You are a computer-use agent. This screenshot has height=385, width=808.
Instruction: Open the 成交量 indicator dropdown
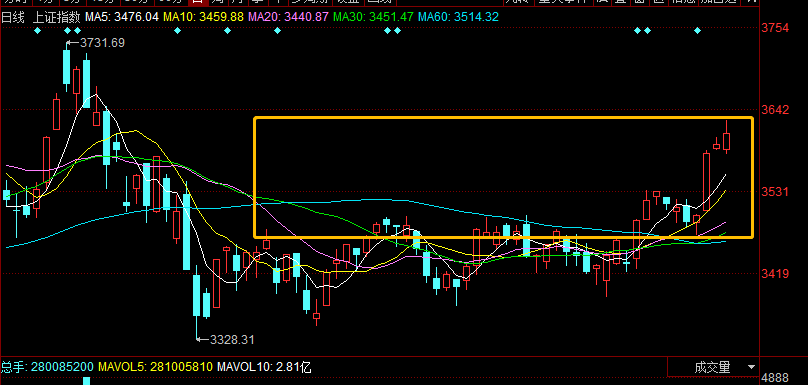point(751,367)
